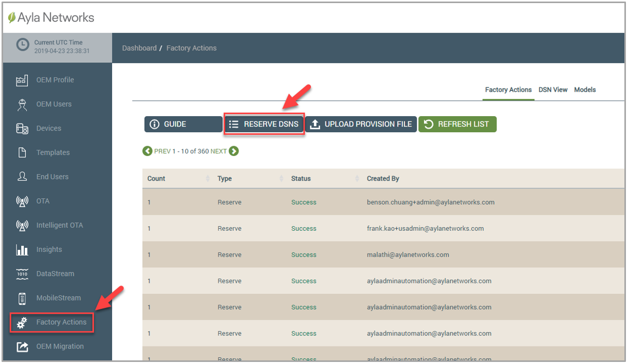Click the UPLOAD PROVISION FILE button label
Screen dimensions: 628x364
coord(368,124)
